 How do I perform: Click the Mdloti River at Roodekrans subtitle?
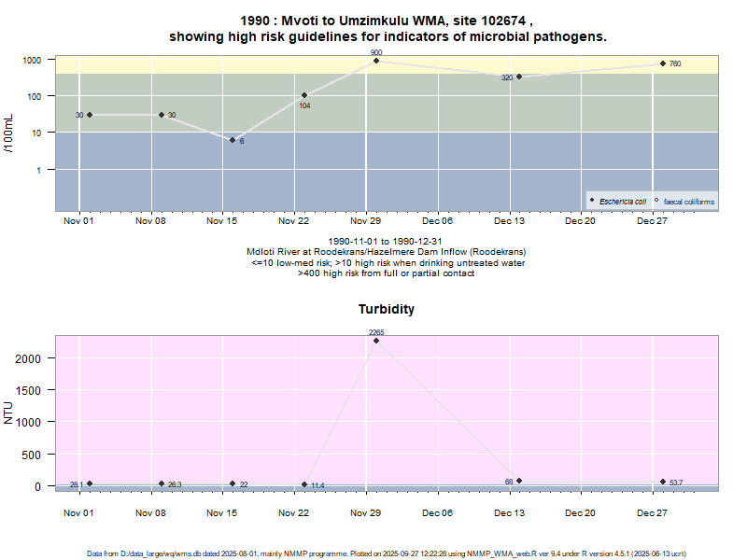[387, 253]
